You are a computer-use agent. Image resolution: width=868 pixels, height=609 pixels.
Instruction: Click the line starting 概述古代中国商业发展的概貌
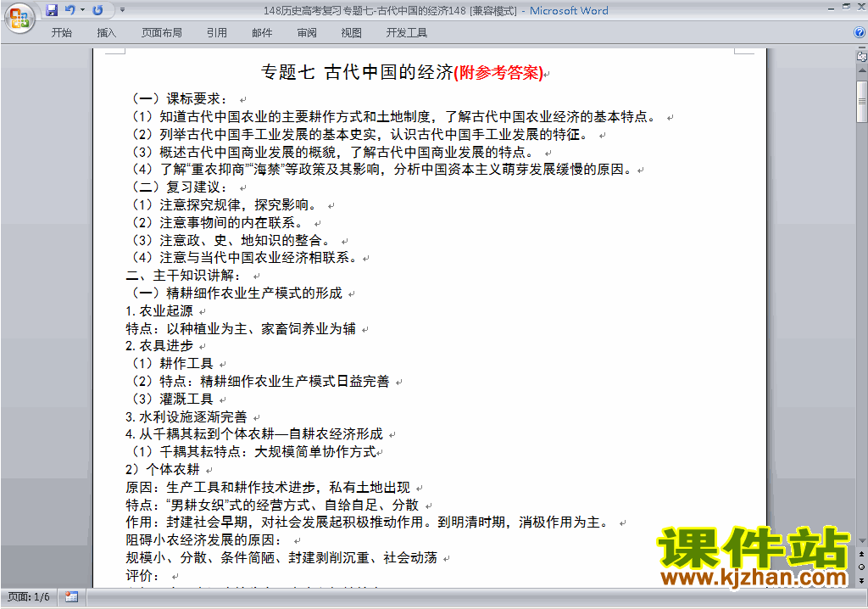click(334, 152)
